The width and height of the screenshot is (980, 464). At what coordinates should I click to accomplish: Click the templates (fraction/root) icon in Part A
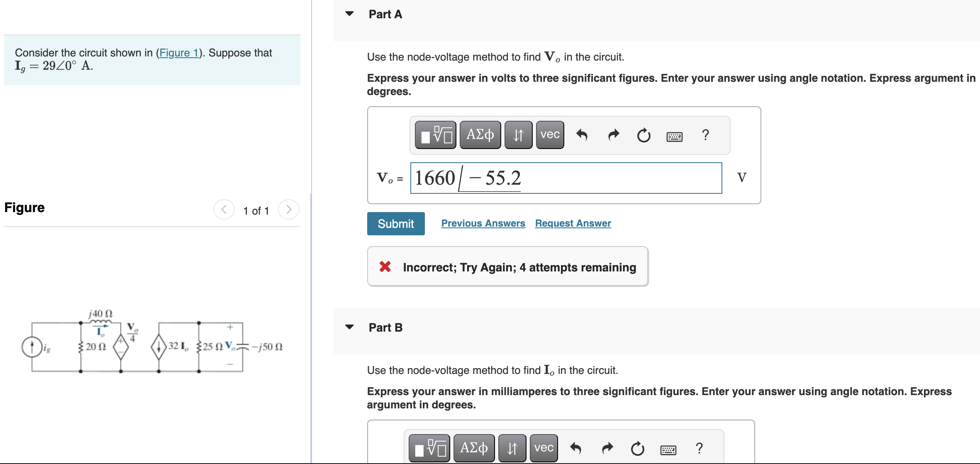tap(435, 135)
